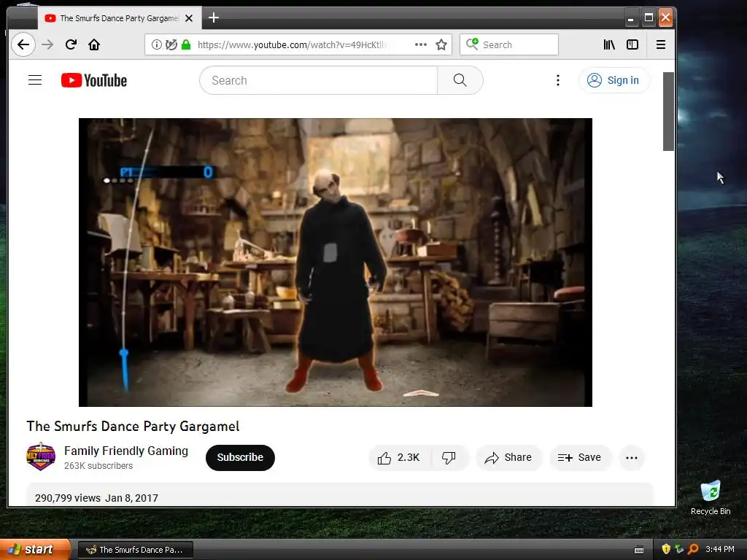View the green padlock connection details

(x=186, y=44)
